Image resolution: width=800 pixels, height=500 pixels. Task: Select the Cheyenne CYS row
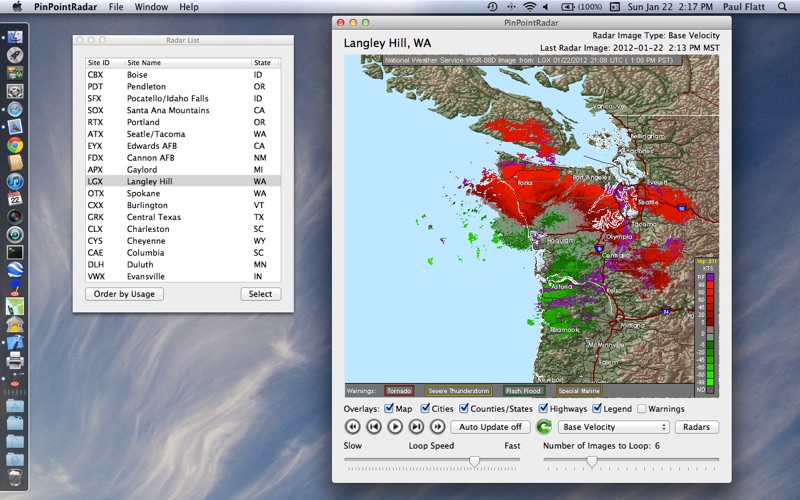click(x=183, y=241)
